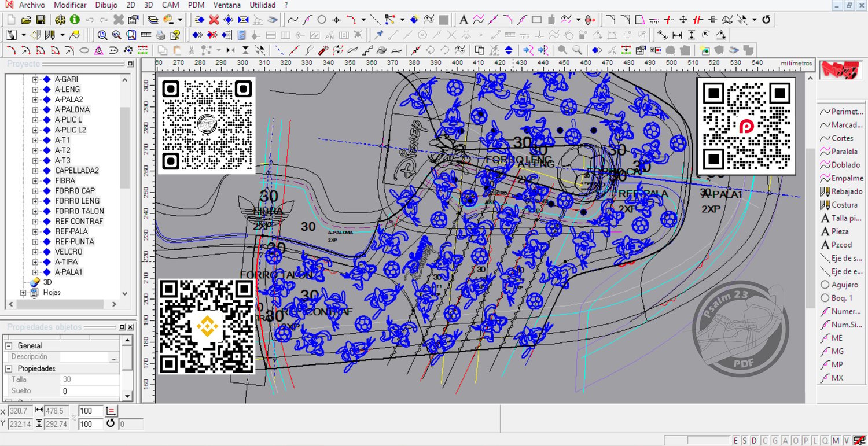The image size is (868, 446).
Task: Select the ellipse tool in third toolbar
Action: point(84,50)
